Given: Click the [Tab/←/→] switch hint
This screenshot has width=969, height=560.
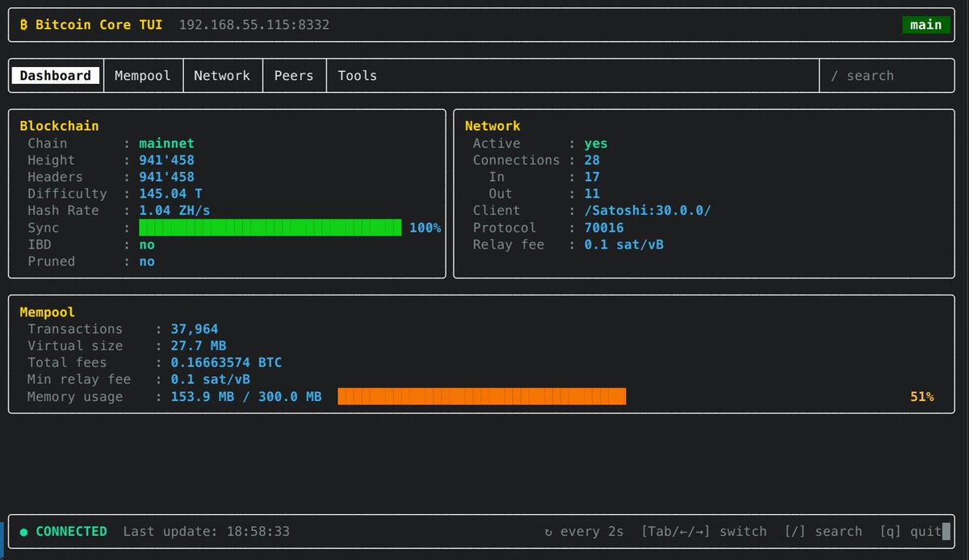Looking at the screenshot, I should [x=704, y=532].
